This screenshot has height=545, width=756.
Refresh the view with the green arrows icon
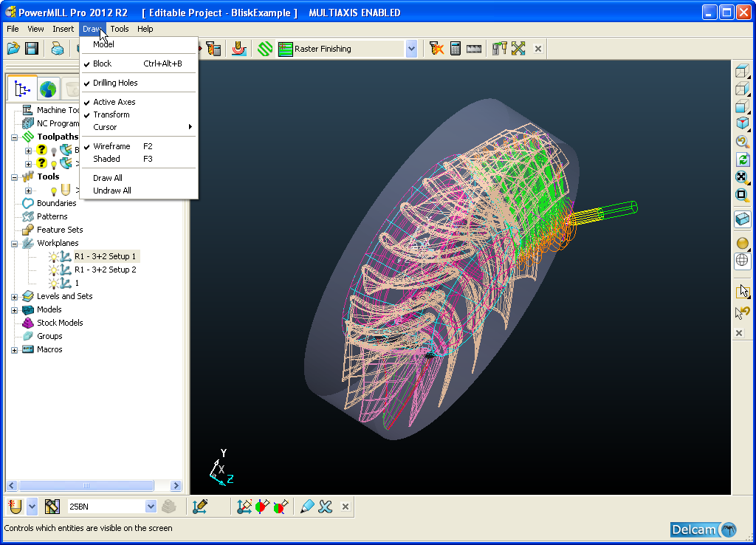point(743,160)
